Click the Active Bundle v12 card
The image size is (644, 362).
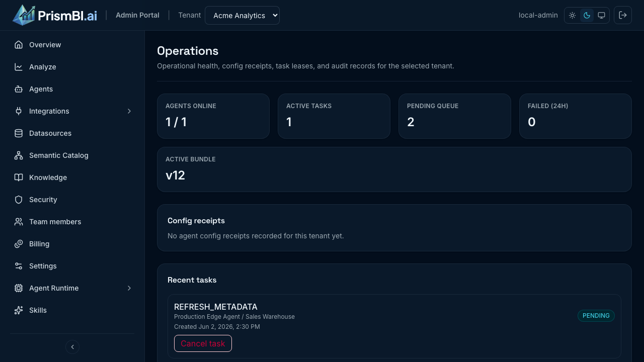394,169
